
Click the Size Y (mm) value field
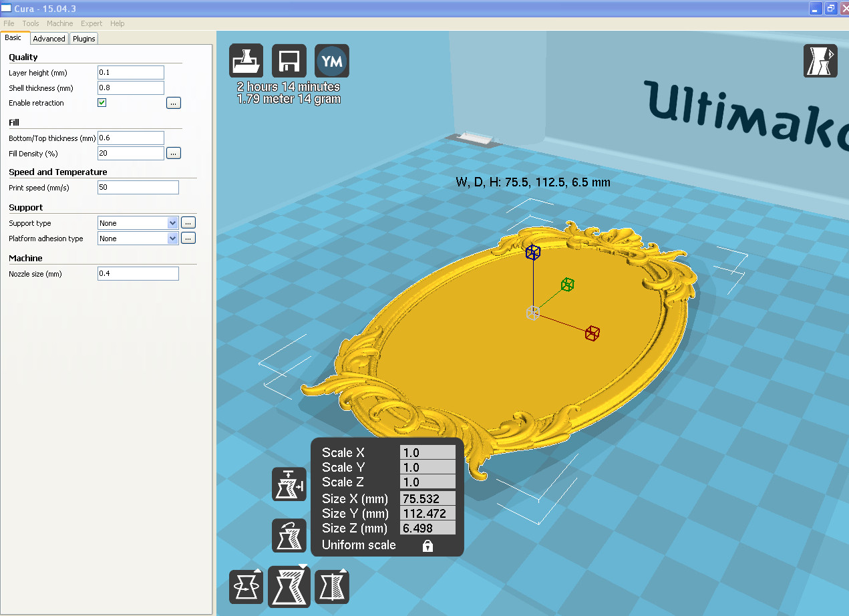[428, 513]
